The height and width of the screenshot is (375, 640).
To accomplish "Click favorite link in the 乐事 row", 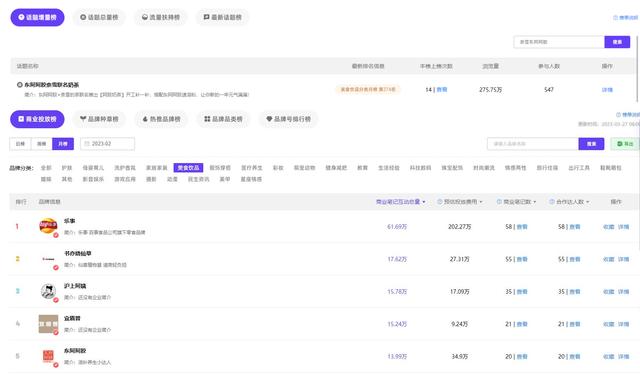I will coord(609,227).
